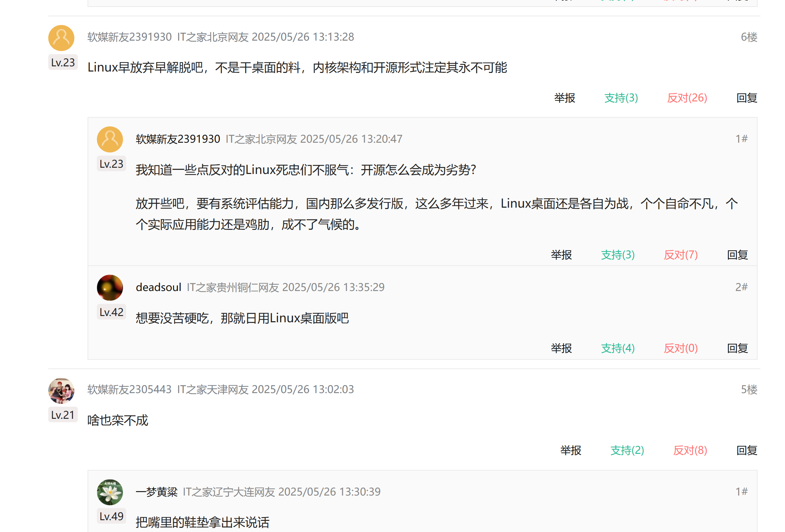
Task: Open lotus avatar of 一梦黄粱
Action: point(110,492)
